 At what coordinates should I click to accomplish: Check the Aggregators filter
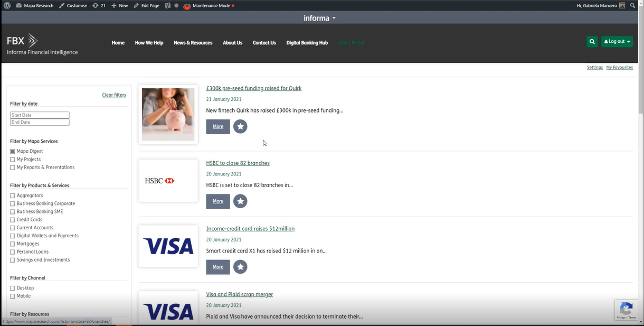(x=13, y=196)
